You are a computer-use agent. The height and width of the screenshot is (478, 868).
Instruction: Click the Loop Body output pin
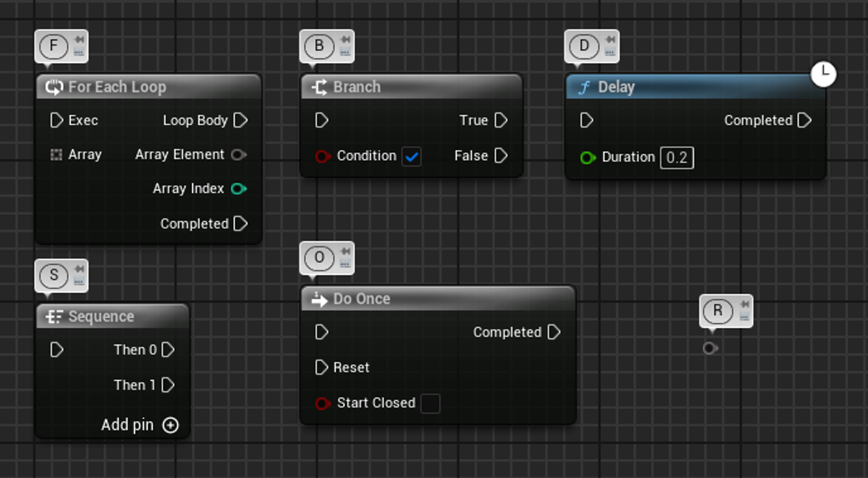click(240, 120)
